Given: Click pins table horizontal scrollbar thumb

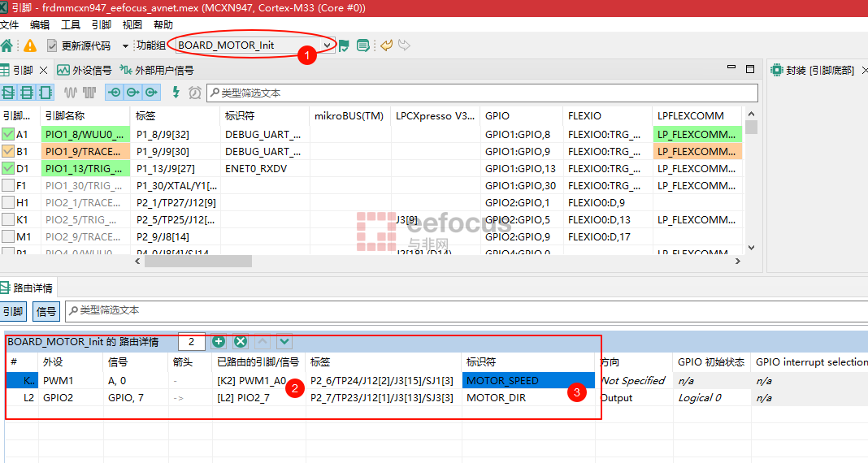Looking at the screenshot, I should (198, 261).
